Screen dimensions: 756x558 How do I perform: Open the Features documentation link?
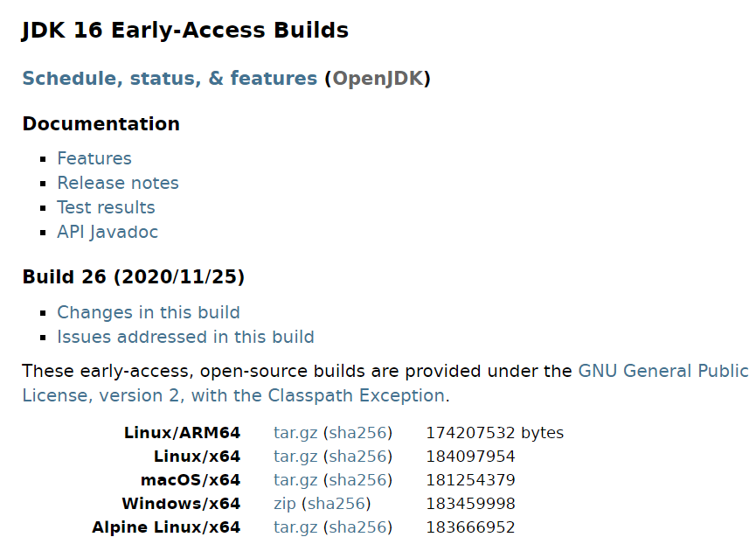tap(94, 158)
